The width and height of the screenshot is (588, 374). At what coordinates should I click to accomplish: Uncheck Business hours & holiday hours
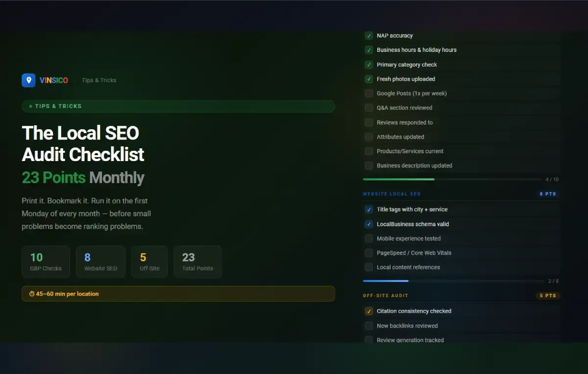click(369, 50)
